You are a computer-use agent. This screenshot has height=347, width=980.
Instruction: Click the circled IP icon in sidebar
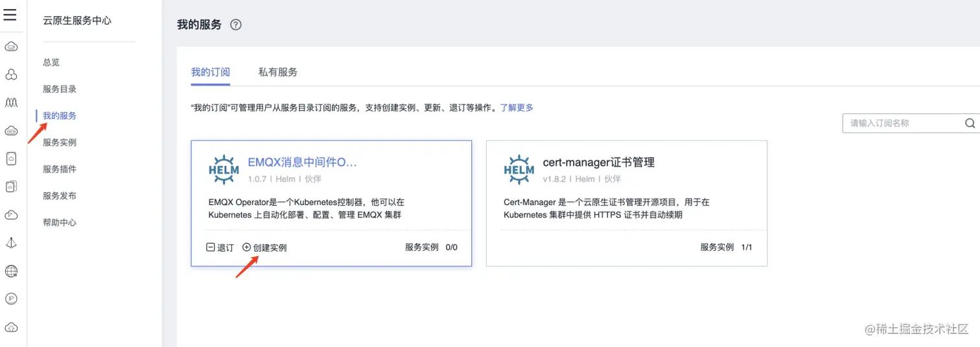pos(11,299)
